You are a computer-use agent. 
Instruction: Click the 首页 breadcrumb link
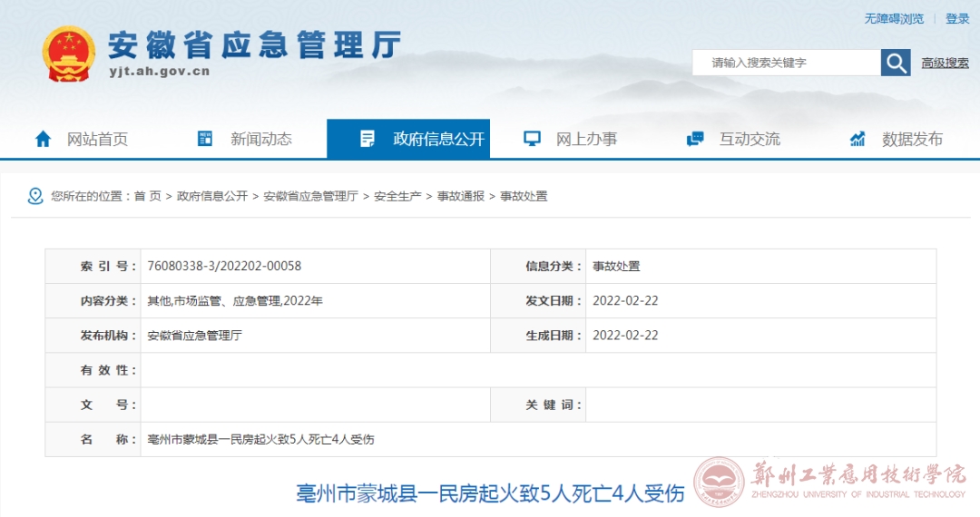coord(147,196)
